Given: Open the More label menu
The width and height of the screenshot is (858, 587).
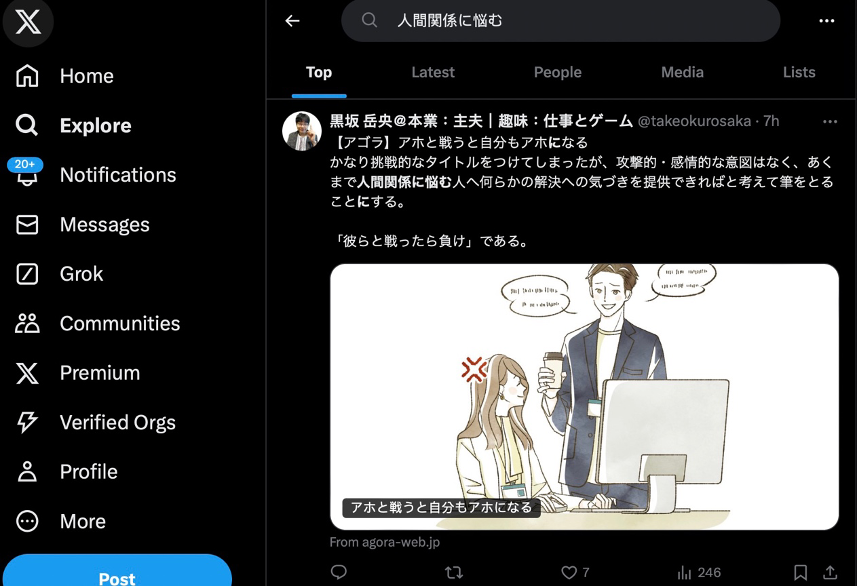Looking at the screenshot, I should [x=83, y=521].
